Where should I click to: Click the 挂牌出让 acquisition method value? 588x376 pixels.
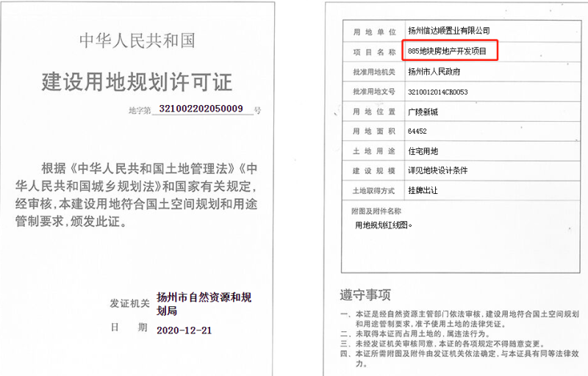click(x=423, y=190)
